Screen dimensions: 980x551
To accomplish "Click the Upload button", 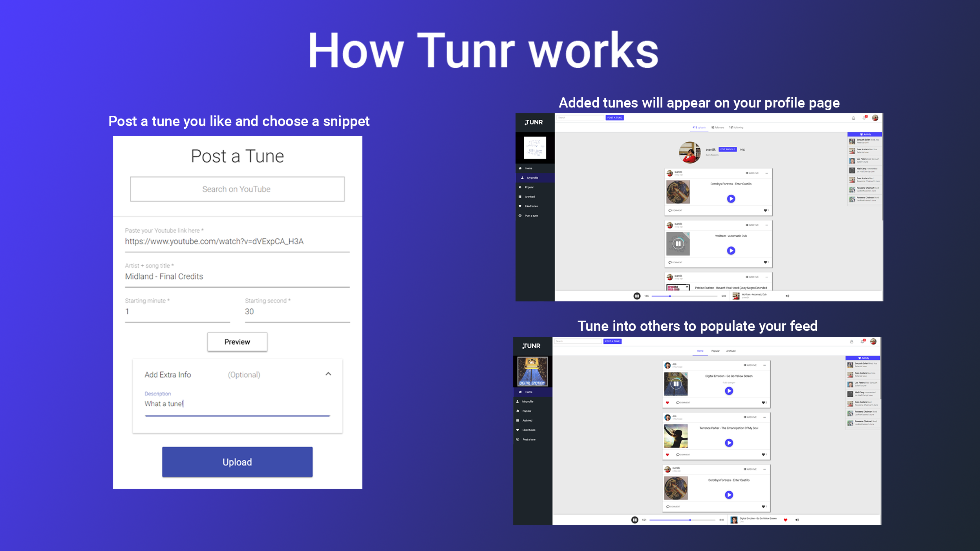I will click(x=237, y=462).
